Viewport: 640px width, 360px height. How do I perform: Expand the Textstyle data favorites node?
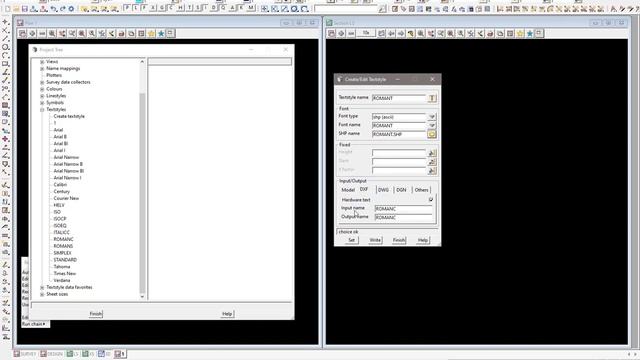(42, 288)
